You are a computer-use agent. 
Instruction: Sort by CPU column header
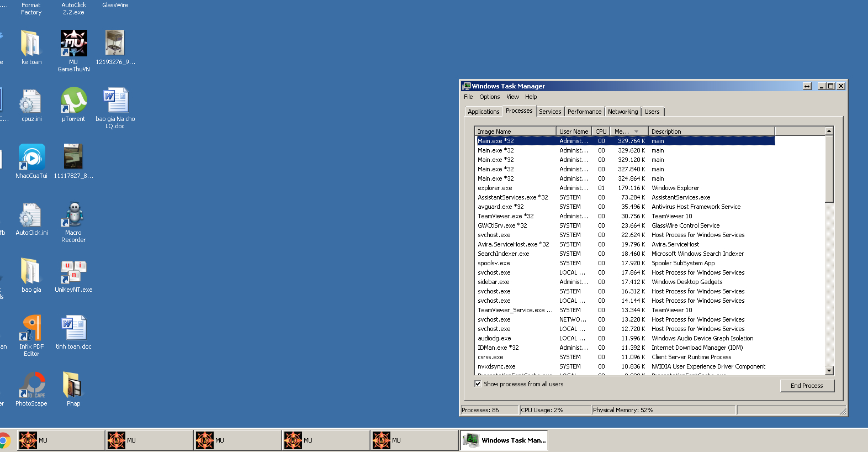pyautogui.click(x=601, y=132)
